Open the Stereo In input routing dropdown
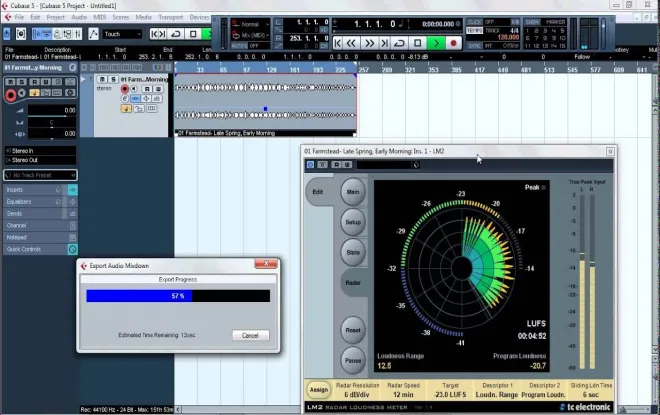The image size is (660, 415). pos(40,151)
